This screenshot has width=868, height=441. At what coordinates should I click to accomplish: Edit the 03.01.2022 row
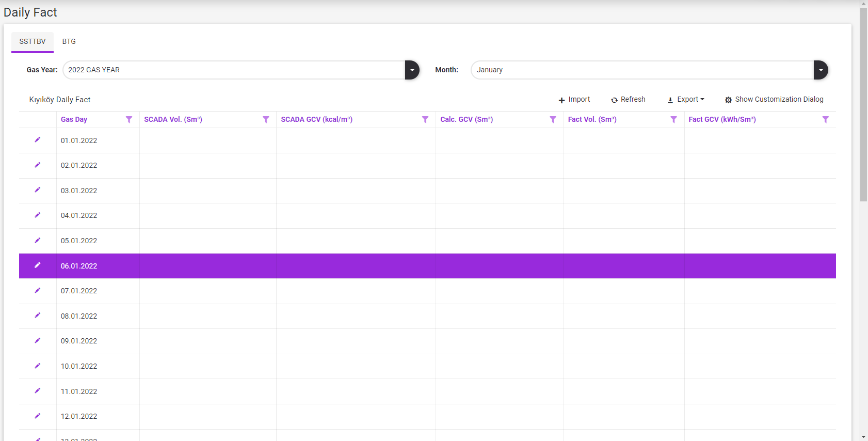pyautogui.click(x=37, y=190)
